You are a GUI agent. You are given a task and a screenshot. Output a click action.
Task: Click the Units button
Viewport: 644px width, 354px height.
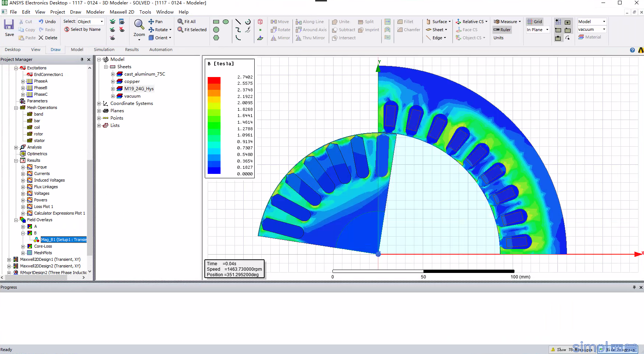498,38
